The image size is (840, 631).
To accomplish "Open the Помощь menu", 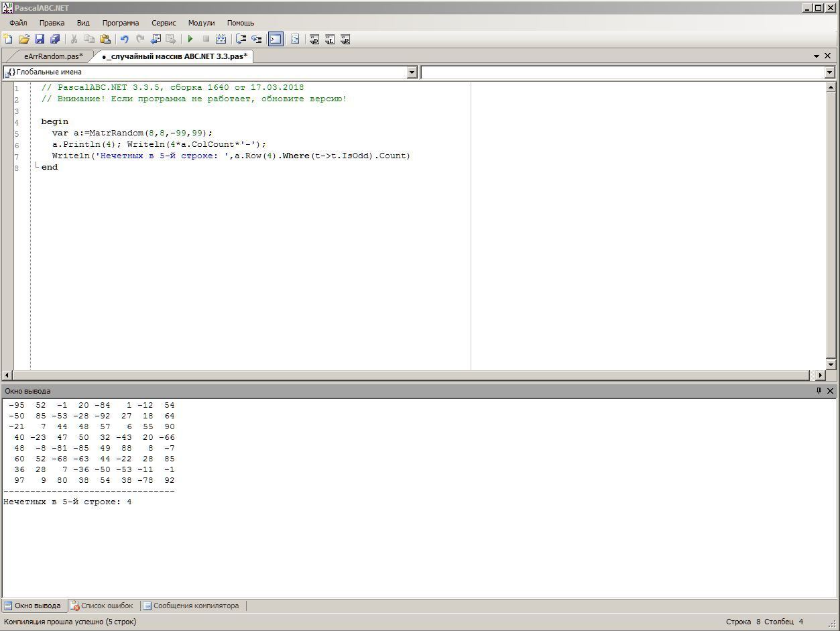I will tap(241, 23).
